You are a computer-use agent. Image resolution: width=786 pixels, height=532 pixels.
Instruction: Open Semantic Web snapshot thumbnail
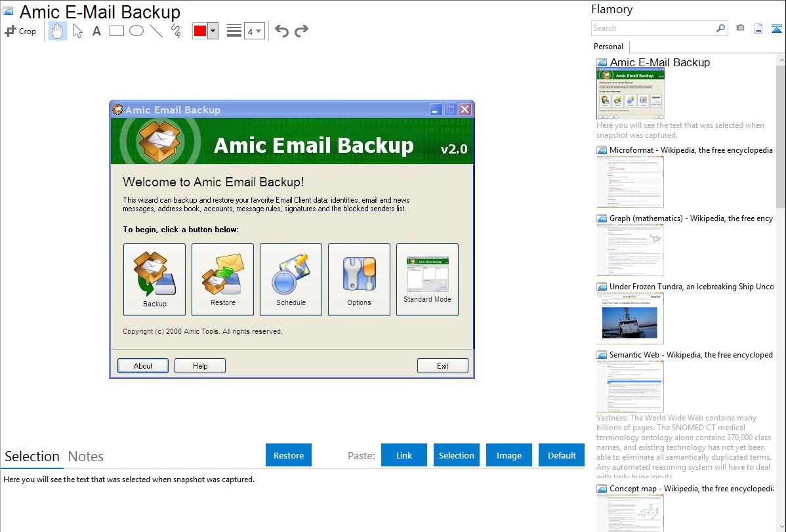pos(630,386)
